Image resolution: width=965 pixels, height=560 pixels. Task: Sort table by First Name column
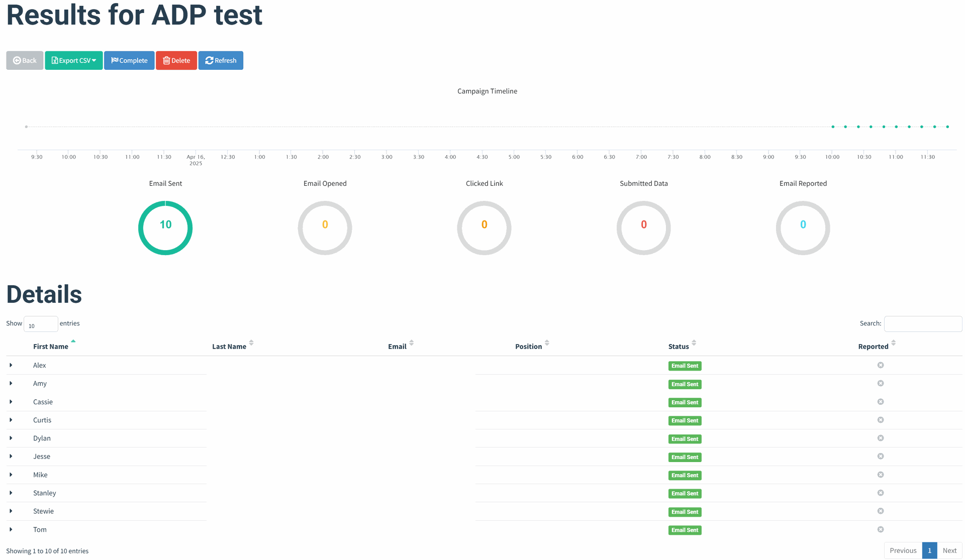tap(51, 347)
